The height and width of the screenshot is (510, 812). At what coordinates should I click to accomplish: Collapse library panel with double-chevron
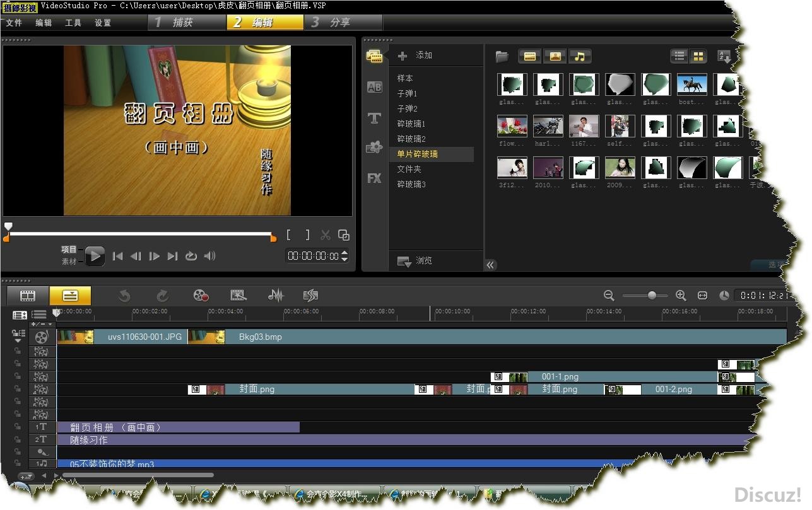[490, 265]
